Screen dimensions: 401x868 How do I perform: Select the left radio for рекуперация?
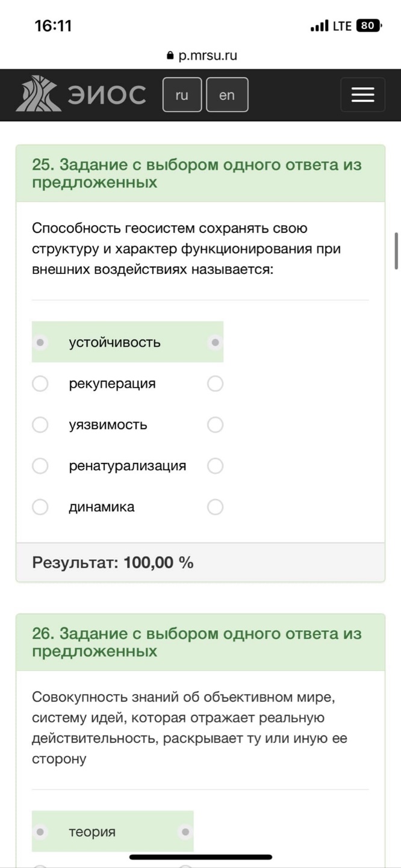pos(40,383)
